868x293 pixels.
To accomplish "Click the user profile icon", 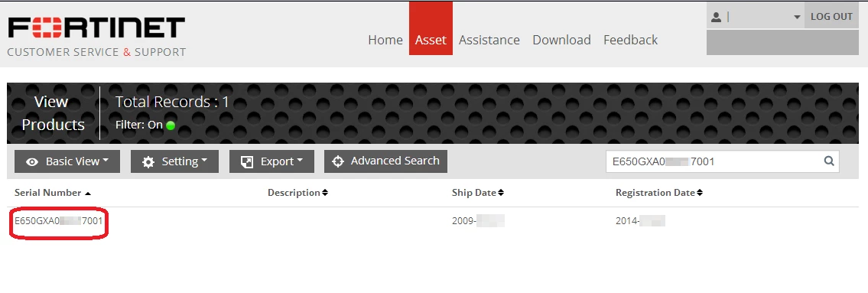I will [x=716, y=17].
